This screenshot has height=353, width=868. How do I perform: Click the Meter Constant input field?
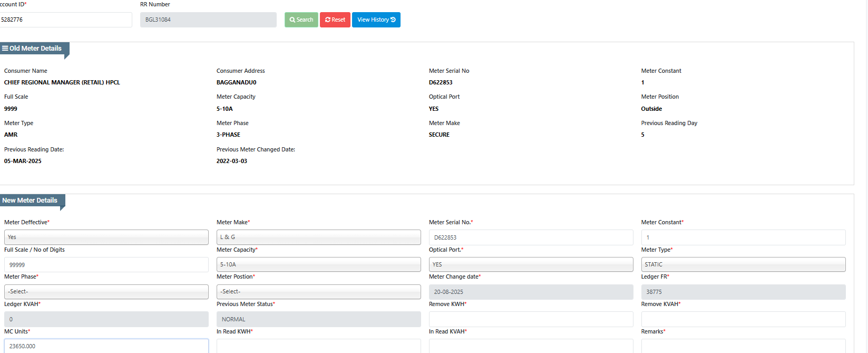[x=743, y=237]
